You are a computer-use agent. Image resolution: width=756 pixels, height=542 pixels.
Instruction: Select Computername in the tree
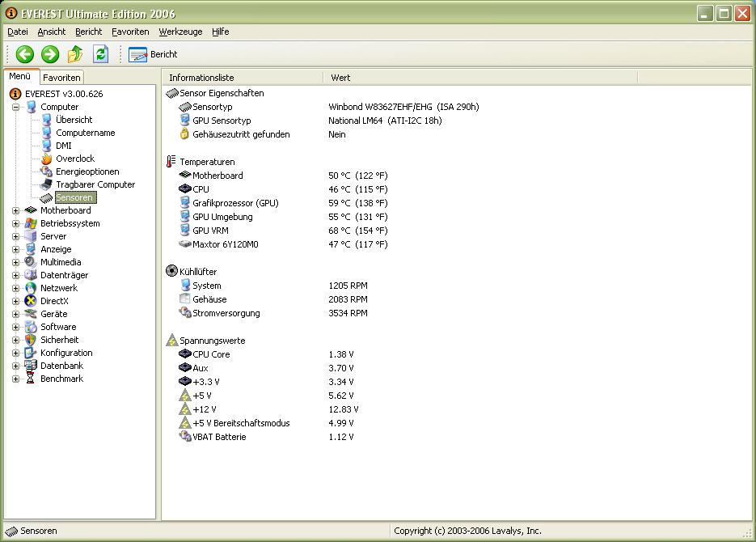(86, 133)
